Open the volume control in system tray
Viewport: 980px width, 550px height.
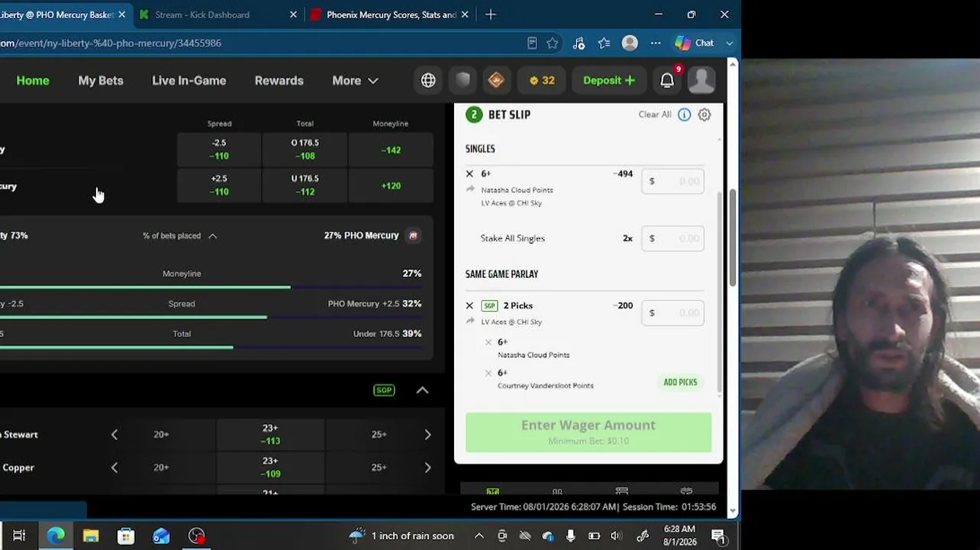(617, 535)
